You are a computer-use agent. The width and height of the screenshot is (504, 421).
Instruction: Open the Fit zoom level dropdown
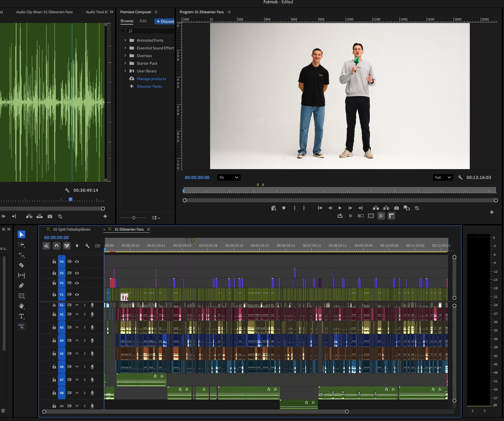pos(229,178)
